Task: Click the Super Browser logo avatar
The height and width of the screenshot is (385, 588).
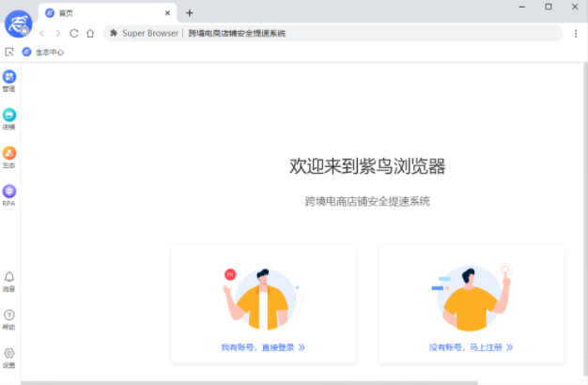Action: click(18, 23)
